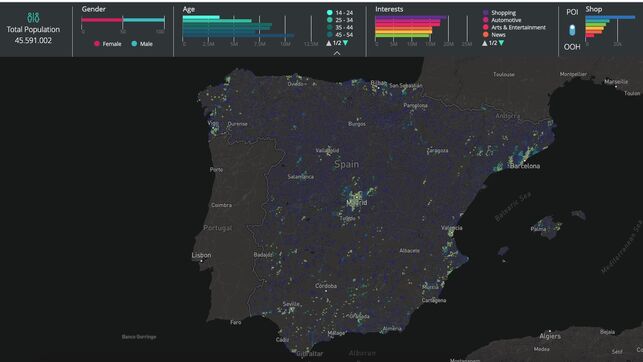Image resolution: width=643 pixels, height=362 pixels.
Task: Toggle the Automotive interest legend entry
Action: 502,20
